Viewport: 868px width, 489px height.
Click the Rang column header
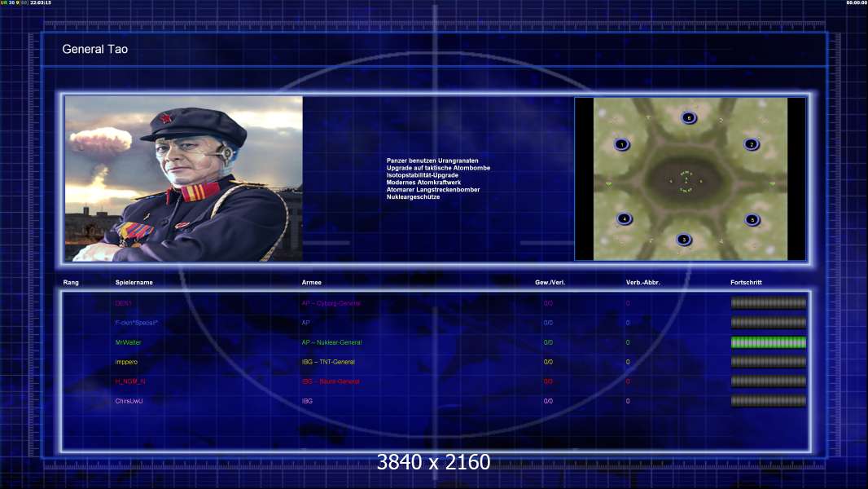tap(71, 283)
